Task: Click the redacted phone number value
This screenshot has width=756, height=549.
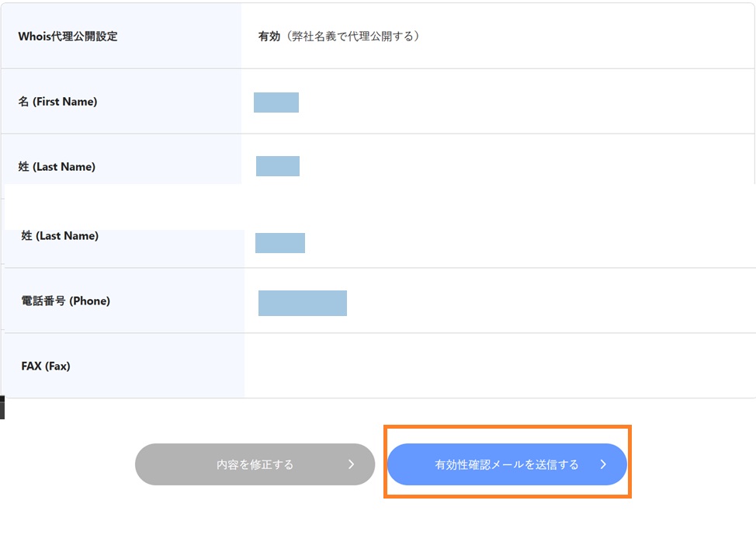Action: [x=303, y=303]
